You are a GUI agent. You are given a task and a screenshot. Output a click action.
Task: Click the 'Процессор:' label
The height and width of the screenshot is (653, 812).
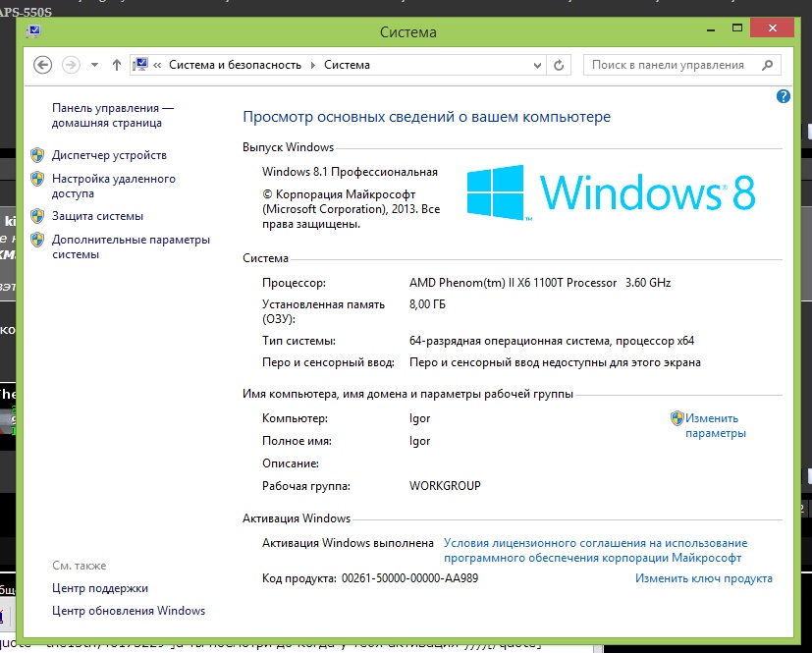(295, 283)
